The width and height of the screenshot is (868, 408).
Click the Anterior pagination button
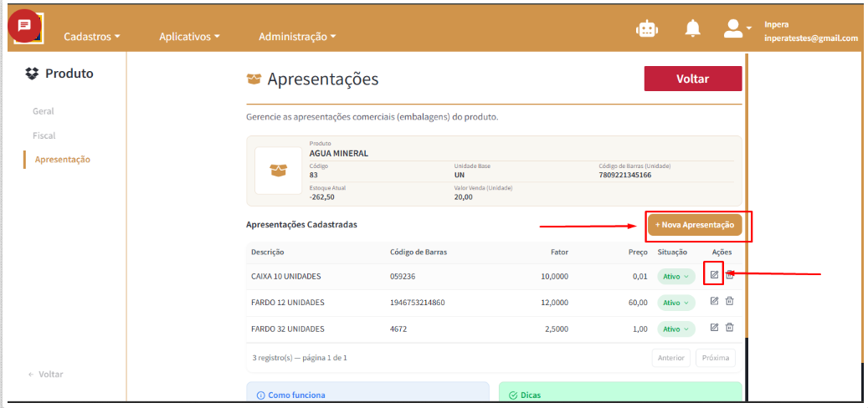[x=671, y=358]
